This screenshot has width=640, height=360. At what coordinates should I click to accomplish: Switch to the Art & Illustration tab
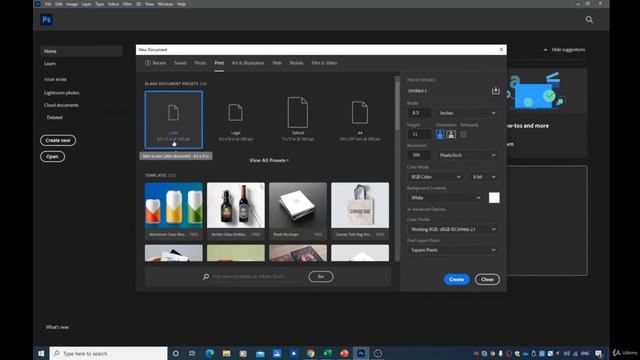point(248,63)
